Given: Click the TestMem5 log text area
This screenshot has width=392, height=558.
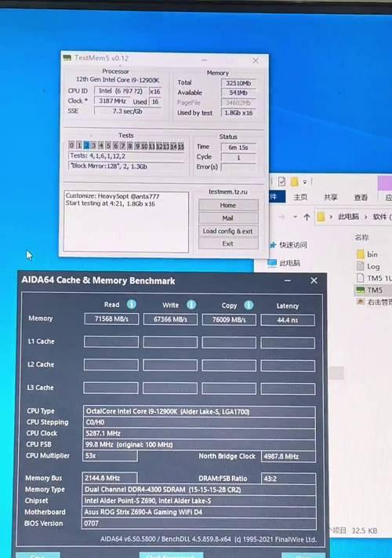Looking at the screenshot, I should [x=126, y=221].
